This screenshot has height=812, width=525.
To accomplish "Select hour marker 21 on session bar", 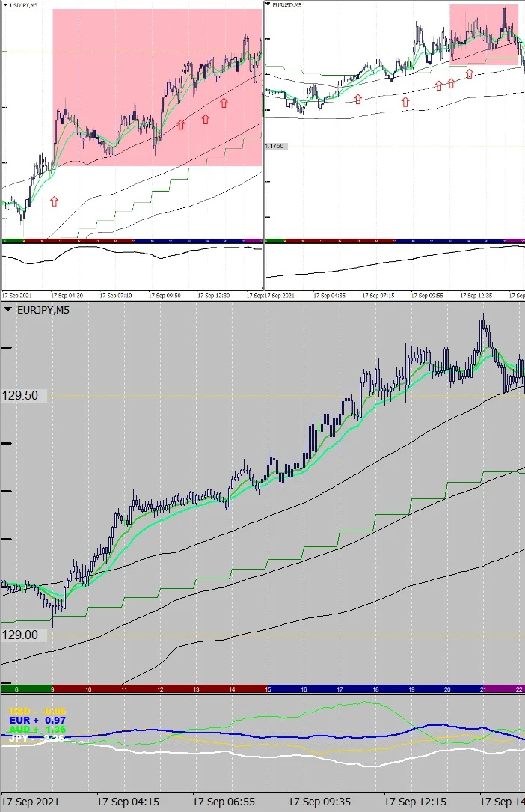I will (483, 689).
